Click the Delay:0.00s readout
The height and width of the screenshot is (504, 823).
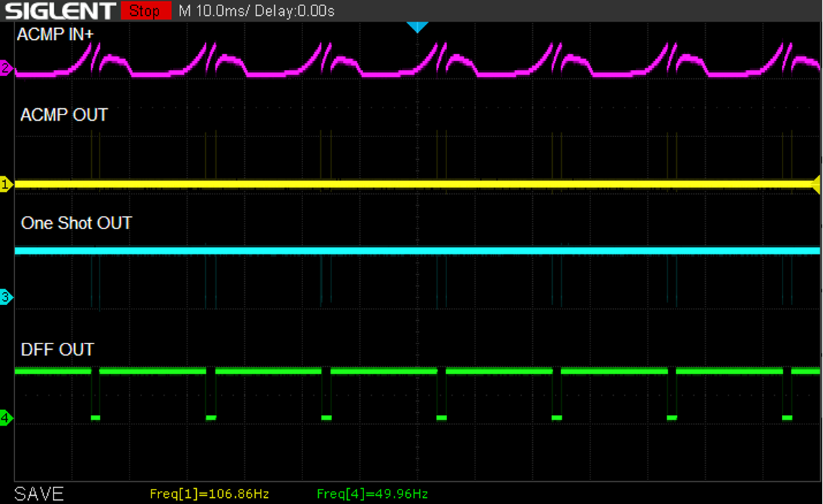pos(296,11)
